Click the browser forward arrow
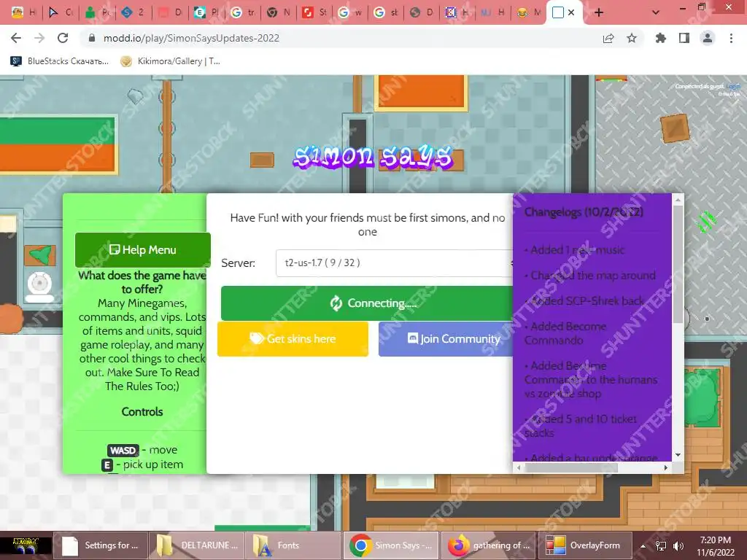The height and width of the screenshot is (560, 747). coord(39,38)
